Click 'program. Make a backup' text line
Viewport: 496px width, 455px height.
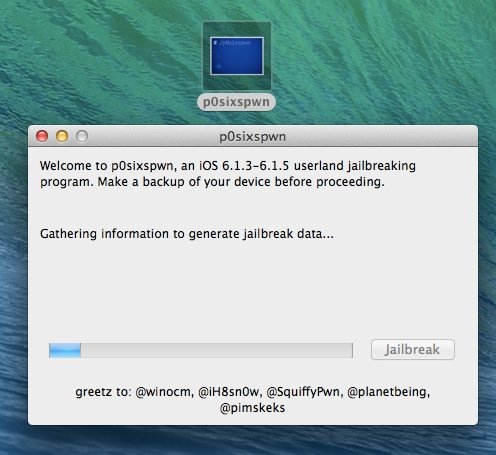pyautogui.click(x=212, y=182)
